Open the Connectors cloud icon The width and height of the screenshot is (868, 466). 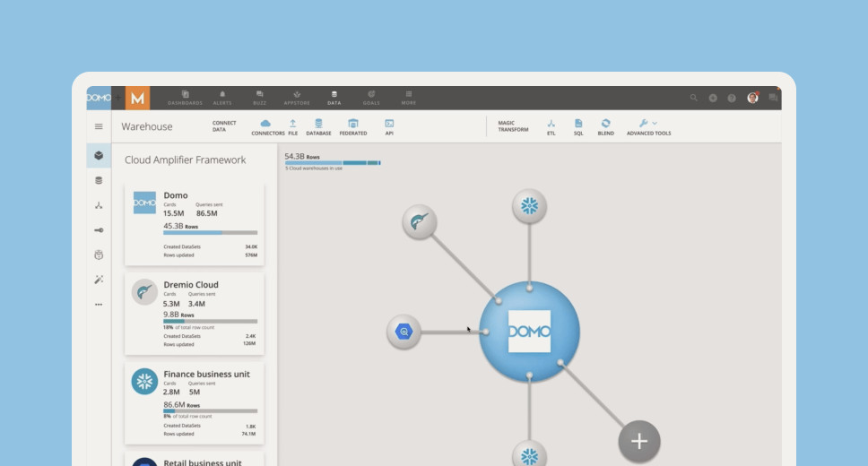(265, 124)
